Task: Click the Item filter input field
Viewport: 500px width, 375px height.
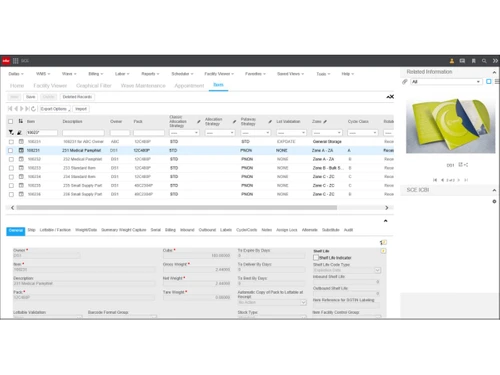Action: pos(42,133)
